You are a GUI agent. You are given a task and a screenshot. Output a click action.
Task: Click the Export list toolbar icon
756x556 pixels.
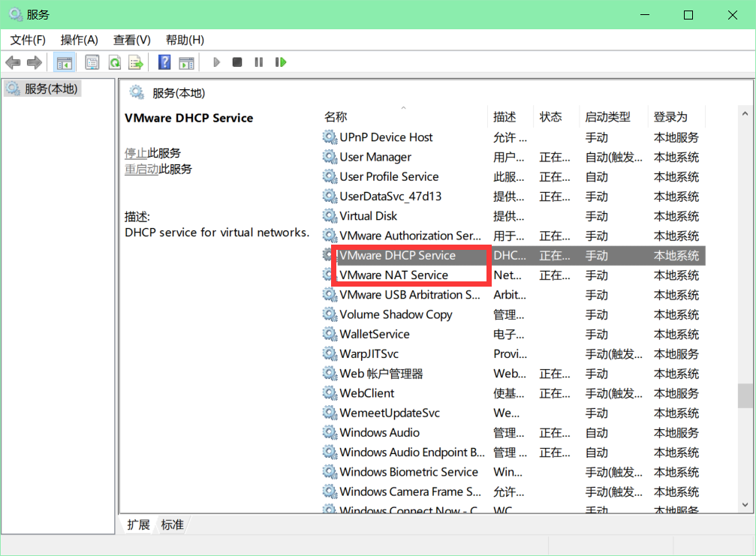(x=135, y=62)
